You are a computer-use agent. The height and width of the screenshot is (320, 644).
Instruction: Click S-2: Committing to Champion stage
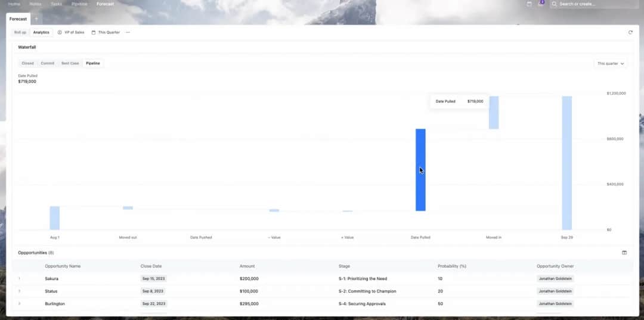[367, 291]
